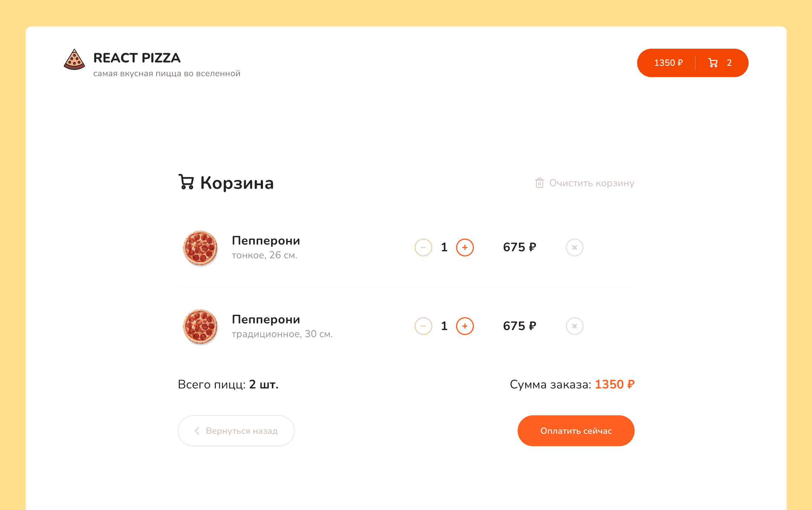Image resolution: width=812 pixels, height=510 pixels.
Task: Click Очистить корзину link
Action: point(591,183)
